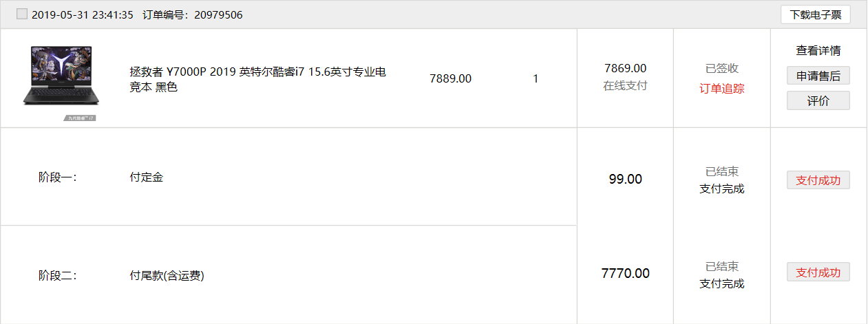This screenshot has width=868, height=324.
Task: Open the 拯救者 Y7000P 2019 product title link
Action: click(257, 79)
